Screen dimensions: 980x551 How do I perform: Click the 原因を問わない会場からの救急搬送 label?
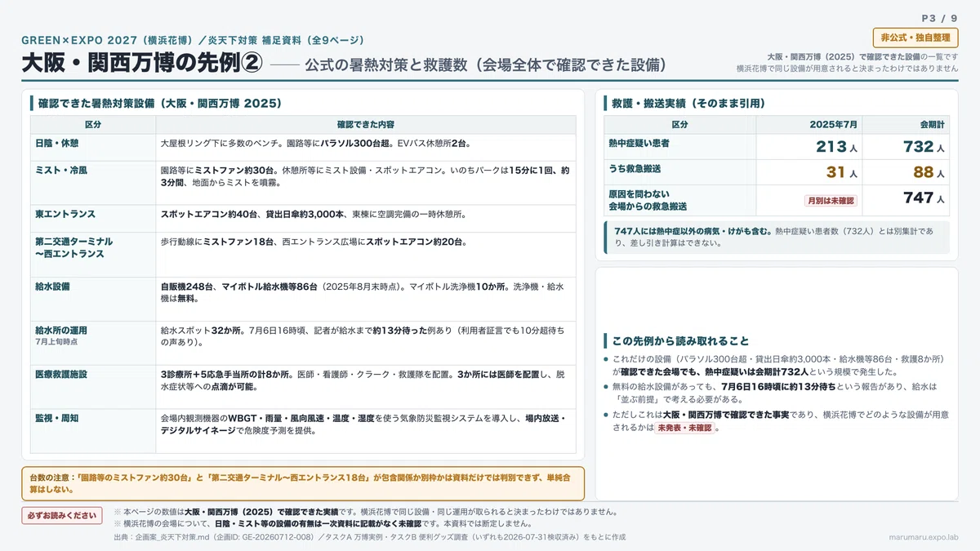[648, 200]
